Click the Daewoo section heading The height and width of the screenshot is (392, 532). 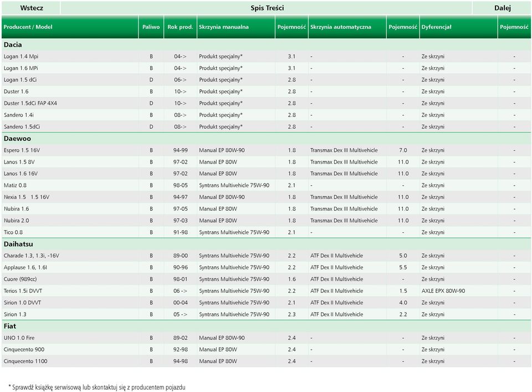click(x=17, y=139)
